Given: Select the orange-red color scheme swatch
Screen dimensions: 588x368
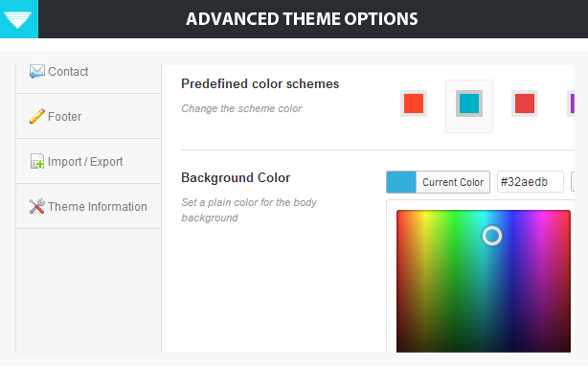Looking at the screenshot, I should click(414, 103).
